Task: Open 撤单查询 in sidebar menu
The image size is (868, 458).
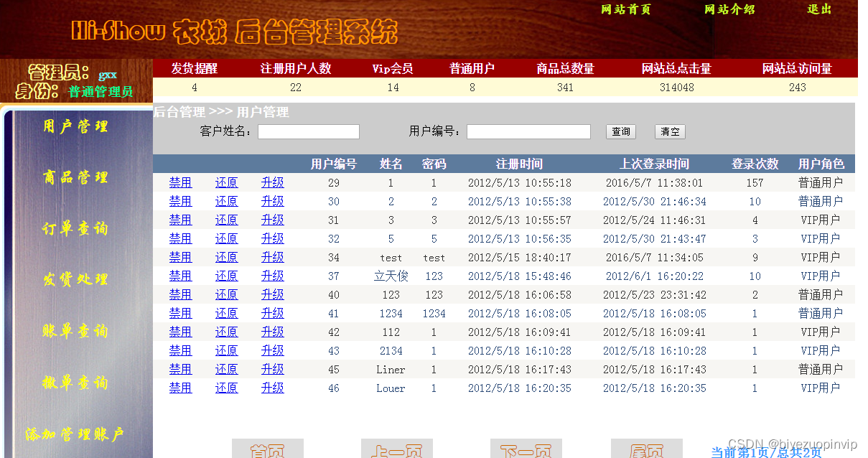Action: 75,383
